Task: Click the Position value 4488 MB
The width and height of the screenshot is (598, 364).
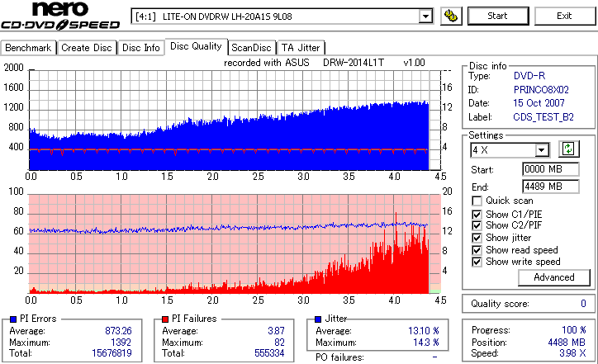Action: tap(567, 343)
